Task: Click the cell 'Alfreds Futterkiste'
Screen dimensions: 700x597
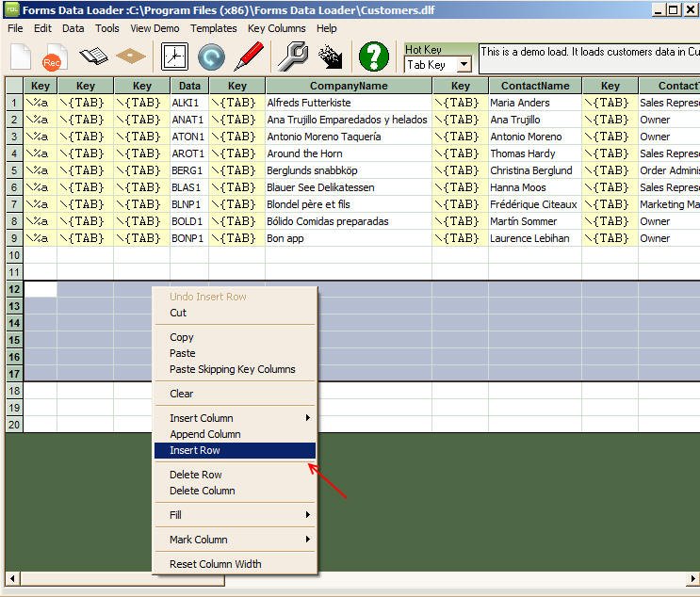Action: point(349,103)
